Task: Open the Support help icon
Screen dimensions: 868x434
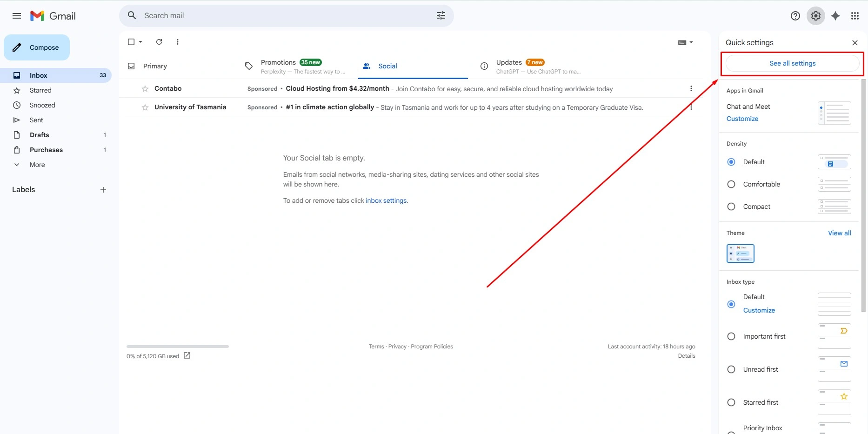Action: (x=795, y=16)
